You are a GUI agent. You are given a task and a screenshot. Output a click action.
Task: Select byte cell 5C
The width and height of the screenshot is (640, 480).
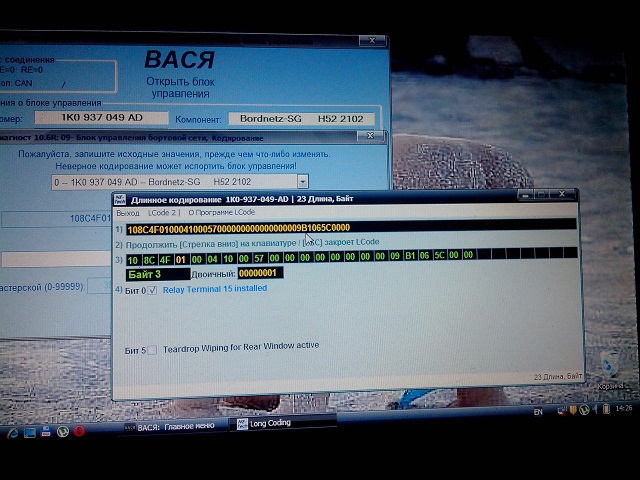[x=439, y=255]
